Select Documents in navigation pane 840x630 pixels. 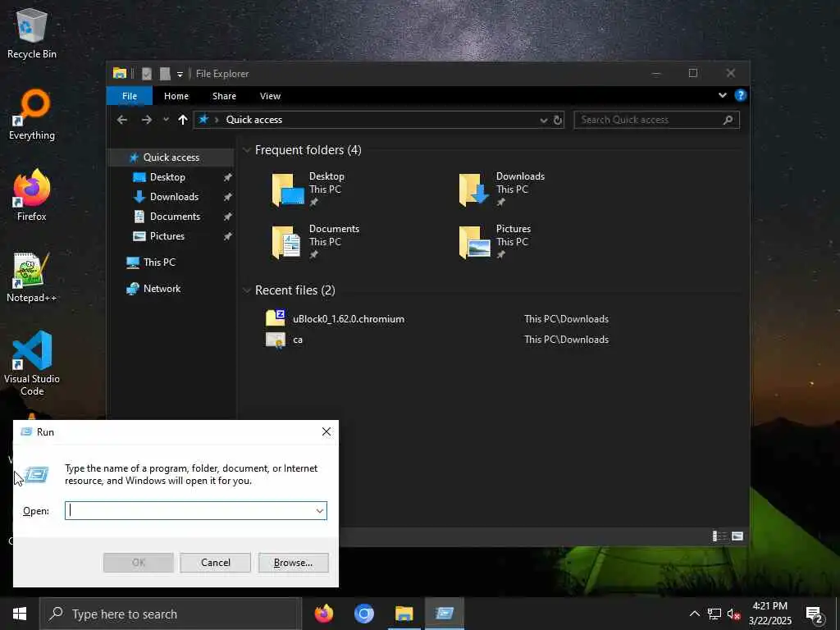tap(175, 217)
